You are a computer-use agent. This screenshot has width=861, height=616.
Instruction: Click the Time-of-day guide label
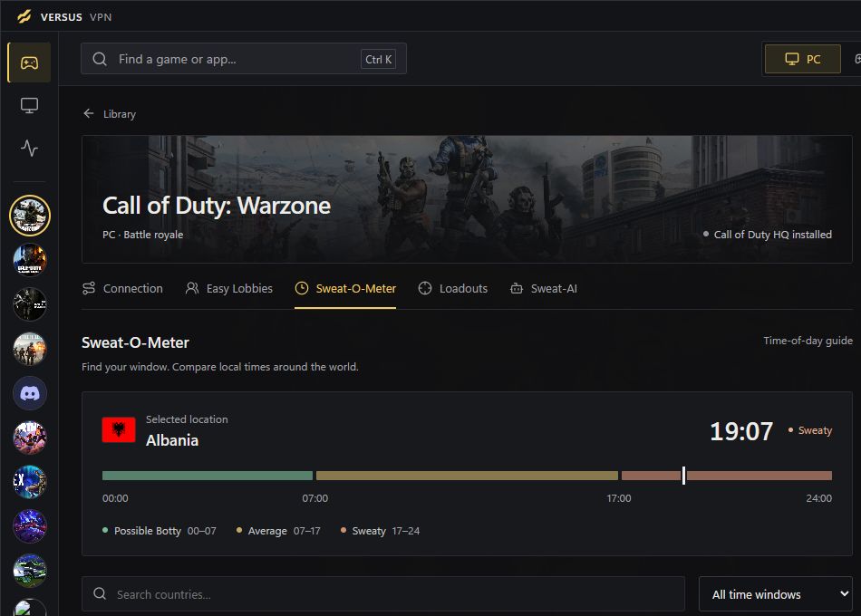[x=808, y=341]
